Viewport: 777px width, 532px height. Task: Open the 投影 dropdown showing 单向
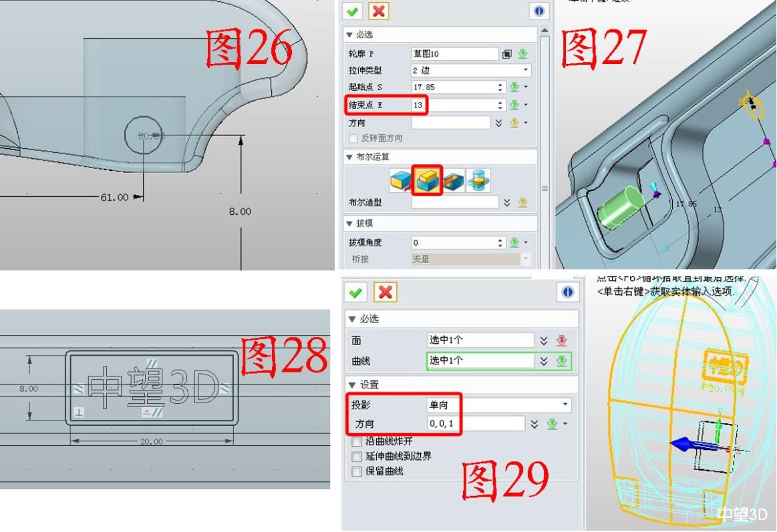point(499,405)
